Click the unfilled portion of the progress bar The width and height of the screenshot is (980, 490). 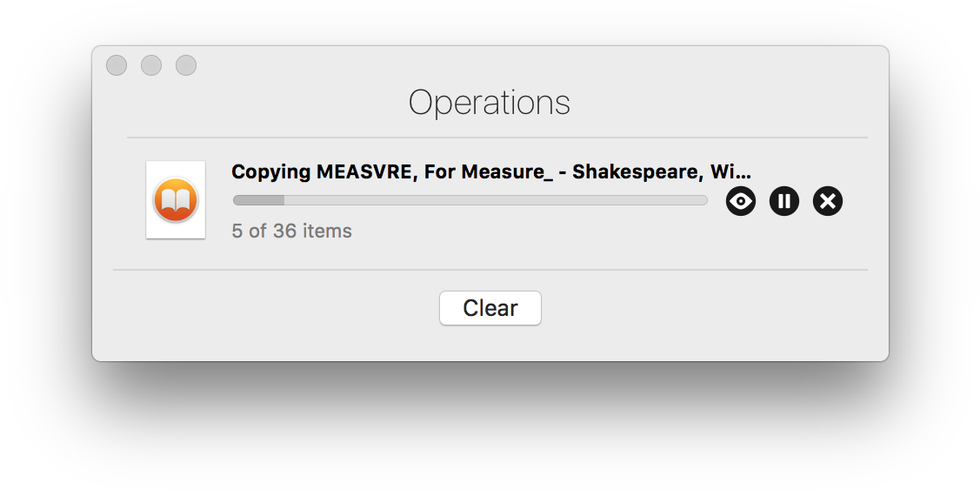click(x=496, y=200)
